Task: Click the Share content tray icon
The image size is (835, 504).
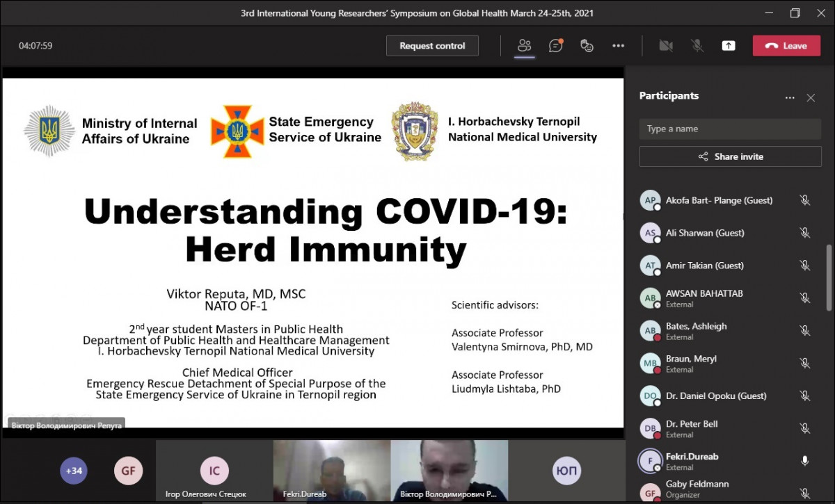Action: coord(729,46)
